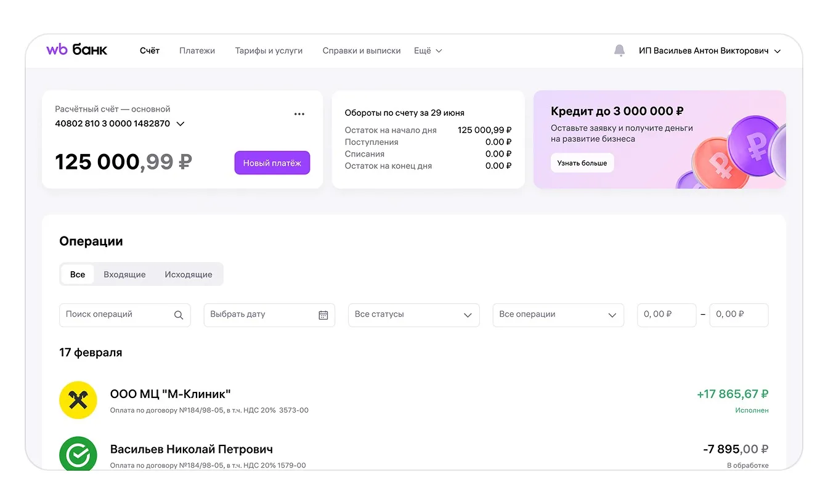
Task: Open the account number selector chevron
Action: [181, 124]
